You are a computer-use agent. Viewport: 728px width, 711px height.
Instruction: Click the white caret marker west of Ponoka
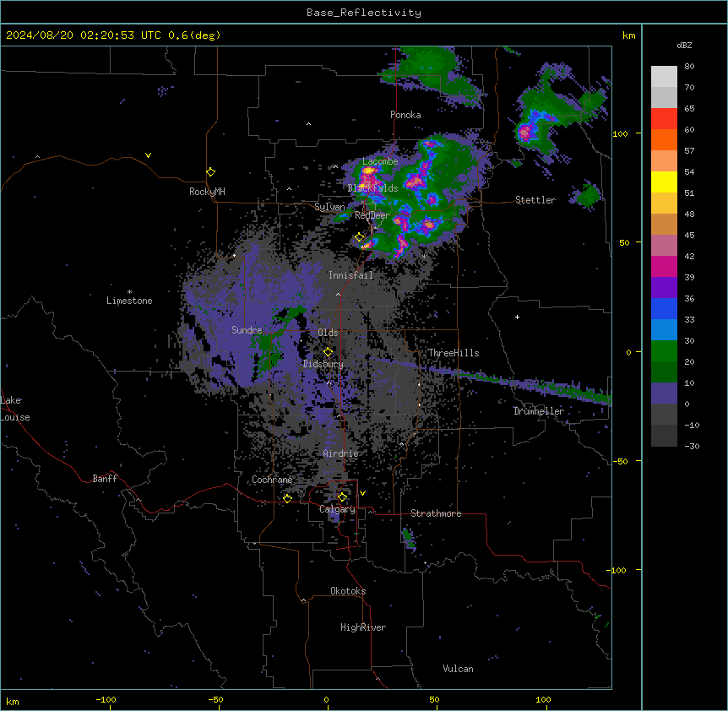(308, 124)
